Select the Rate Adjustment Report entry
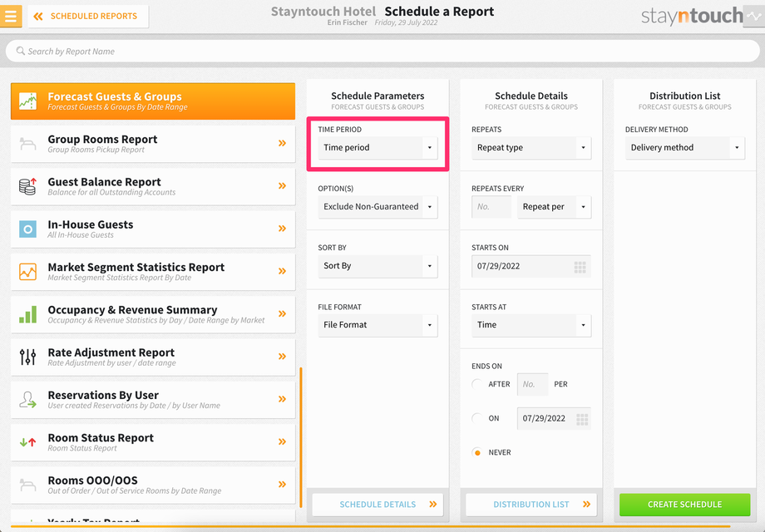Image resolution: width=765 pixels, height=532 pixels. (153, 357)
